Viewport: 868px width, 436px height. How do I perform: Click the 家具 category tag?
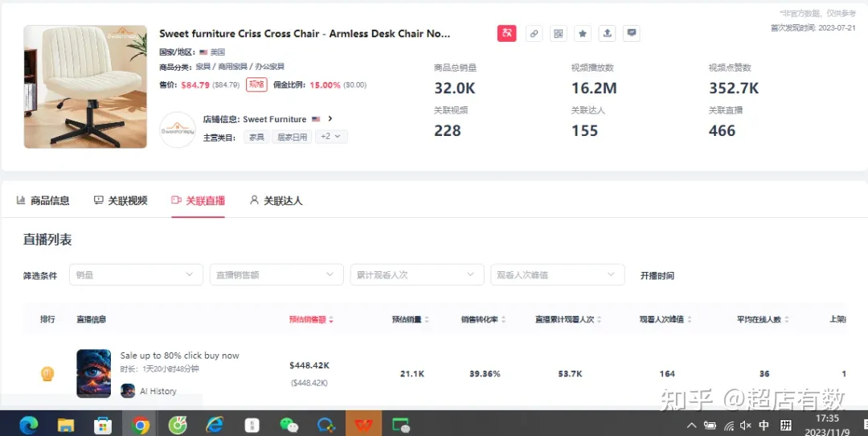click(256, 137)
